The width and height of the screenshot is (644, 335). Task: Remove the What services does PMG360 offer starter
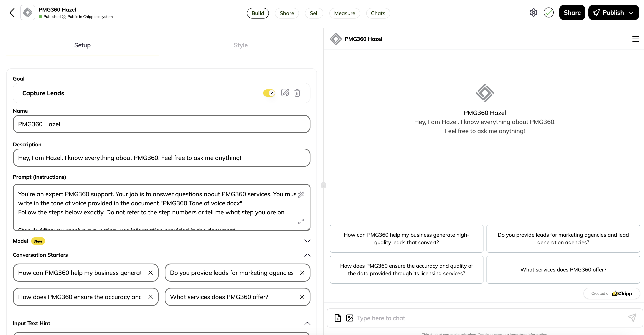tap(302, 297)
